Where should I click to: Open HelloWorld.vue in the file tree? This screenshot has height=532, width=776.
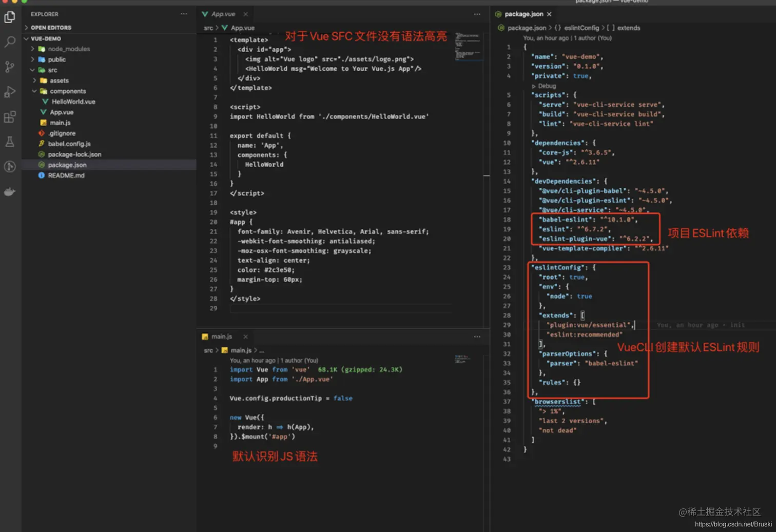(73, 102)
